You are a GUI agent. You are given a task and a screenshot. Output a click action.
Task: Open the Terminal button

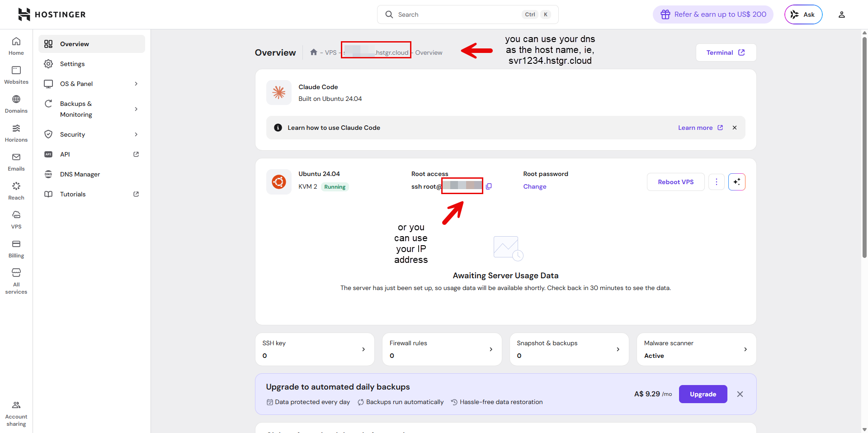pos(726,52)
